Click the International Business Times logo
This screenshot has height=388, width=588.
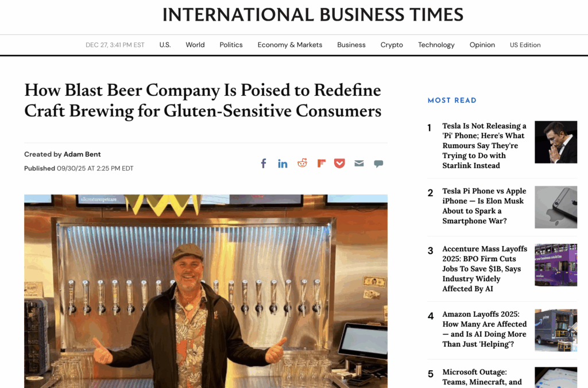point(313,15)
